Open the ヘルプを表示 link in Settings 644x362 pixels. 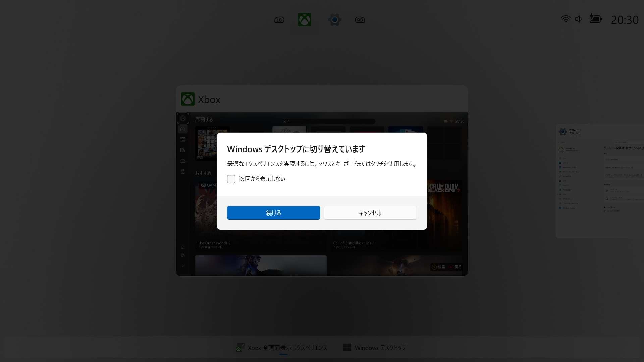[x=611, y=207]
